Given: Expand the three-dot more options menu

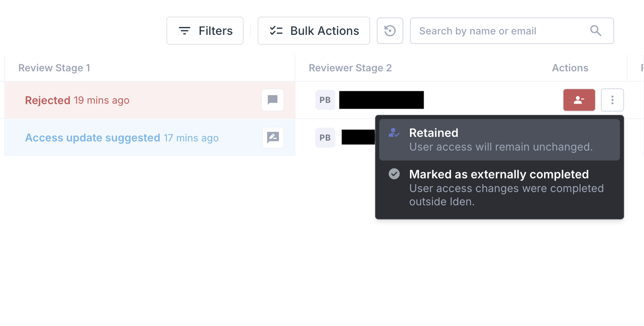Looking at the screenshot, I should pos(612,100).
